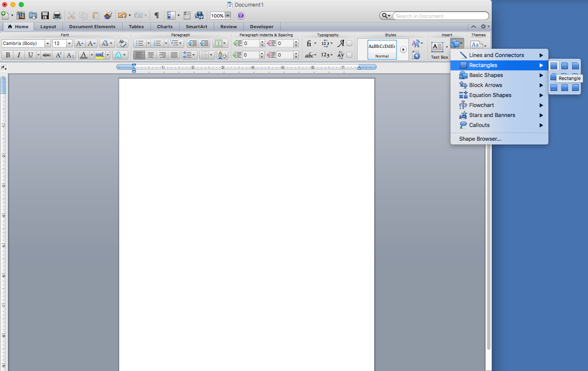The width and height of the screenshot is (588, 371).
Task: Open the Toolbox icon in toolbar
Action: [187, 16]
